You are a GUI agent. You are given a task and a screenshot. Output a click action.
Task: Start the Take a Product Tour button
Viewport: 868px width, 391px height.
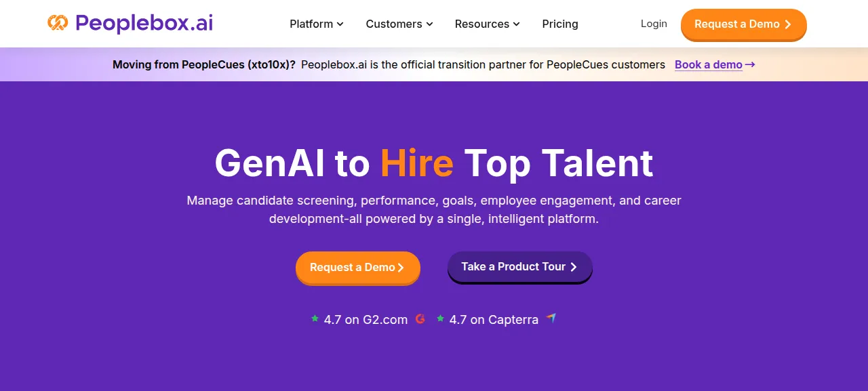click(x=520, y=267)
